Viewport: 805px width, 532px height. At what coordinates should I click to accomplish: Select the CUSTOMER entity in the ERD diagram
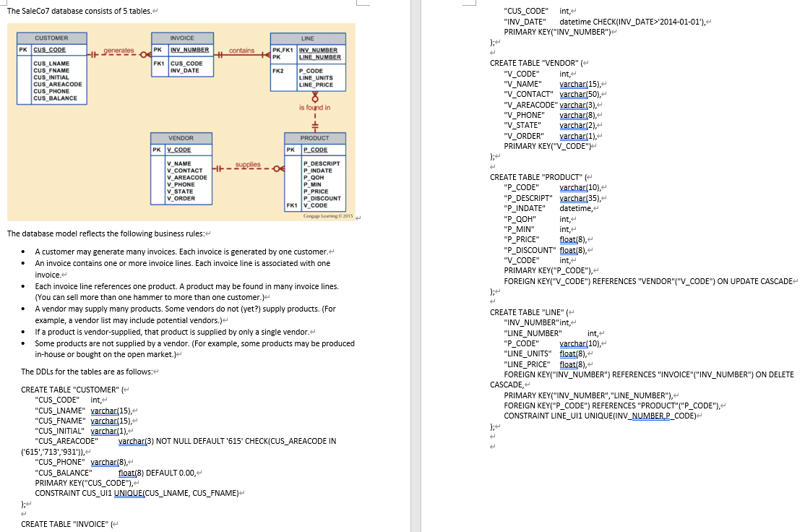[x=53, y=69]
